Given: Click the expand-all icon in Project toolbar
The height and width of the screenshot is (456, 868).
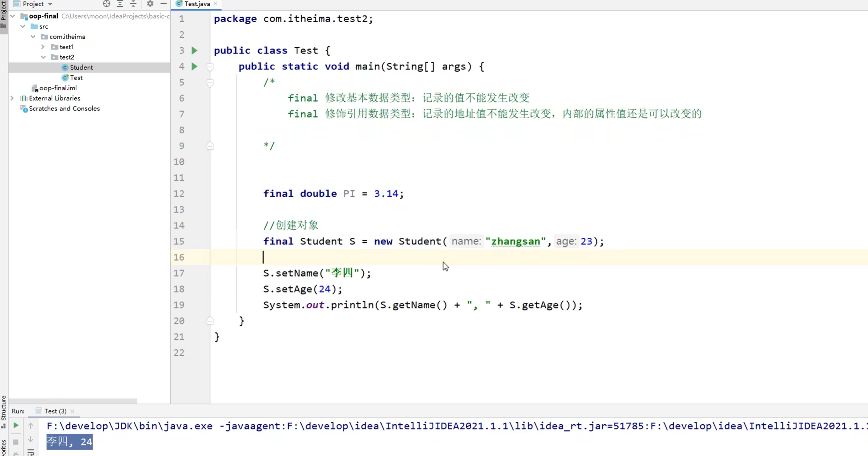Looking at the screenshot, I should coord(120,4).
